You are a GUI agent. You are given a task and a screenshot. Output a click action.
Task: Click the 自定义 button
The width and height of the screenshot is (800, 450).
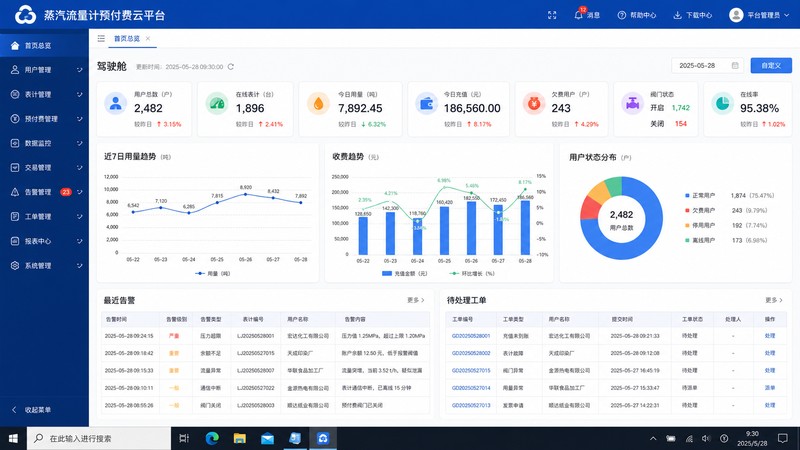tap(771, 65)
